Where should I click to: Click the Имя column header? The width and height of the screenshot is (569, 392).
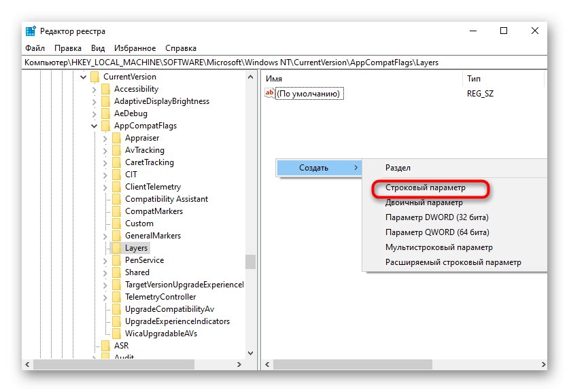362,79
